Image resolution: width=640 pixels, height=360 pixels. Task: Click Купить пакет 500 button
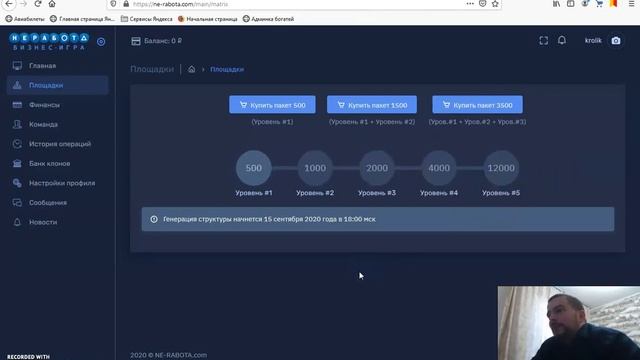tap(272, 105)
